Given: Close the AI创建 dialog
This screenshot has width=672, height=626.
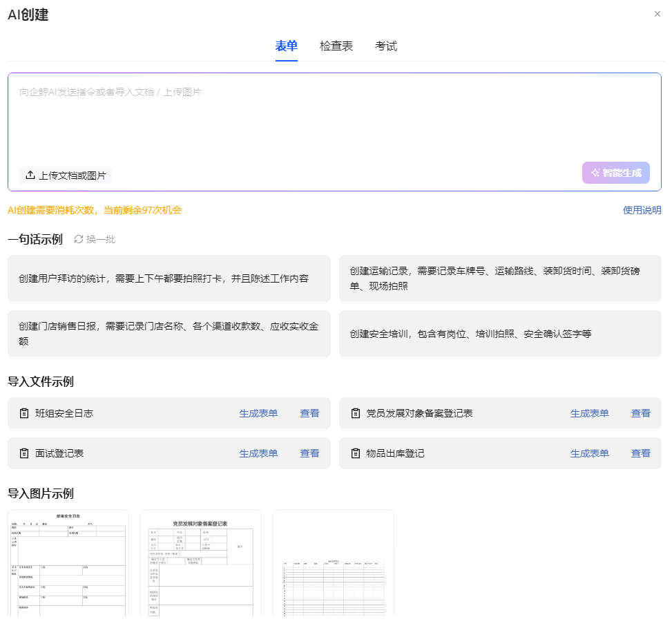Looking at the screenshot, I should (657, 14).
